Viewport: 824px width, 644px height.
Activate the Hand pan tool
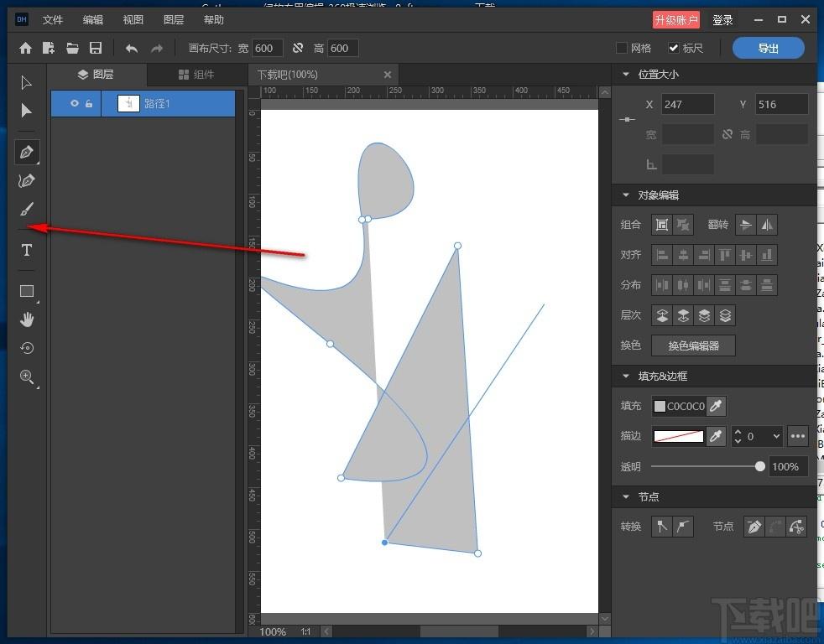(27, 319)
